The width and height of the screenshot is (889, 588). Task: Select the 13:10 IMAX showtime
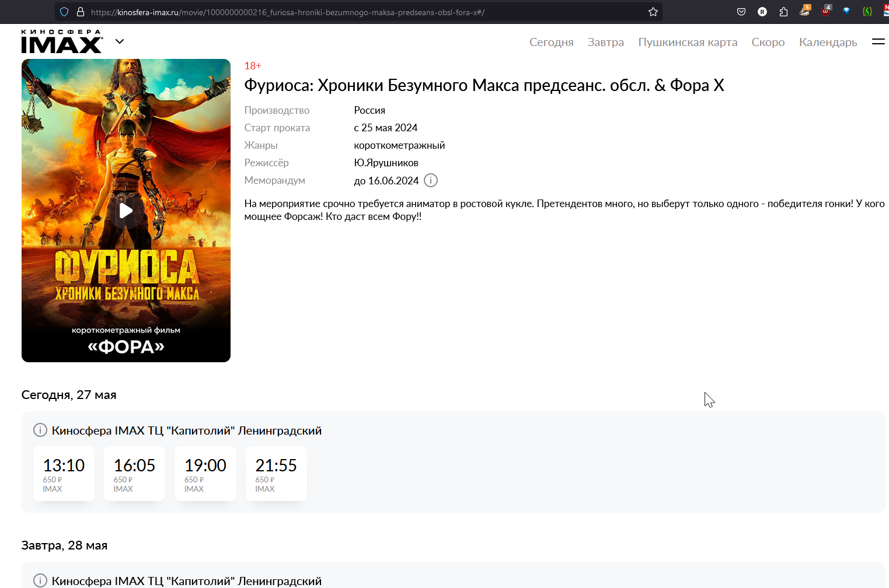[x=64, y=474]
